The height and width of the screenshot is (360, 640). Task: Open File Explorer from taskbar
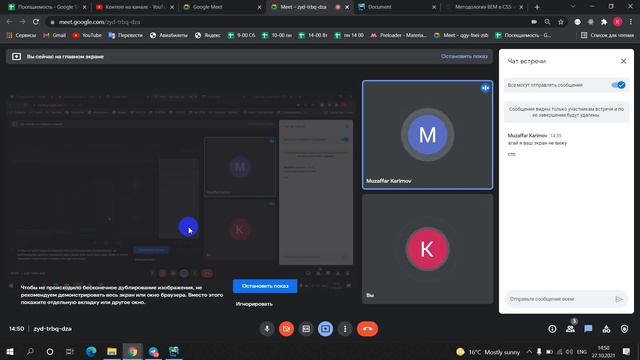click(112, 351)
